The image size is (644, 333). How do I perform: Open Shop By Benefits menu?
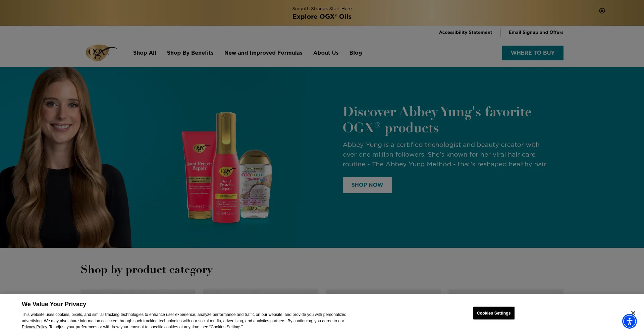click(x=190, y=53)
